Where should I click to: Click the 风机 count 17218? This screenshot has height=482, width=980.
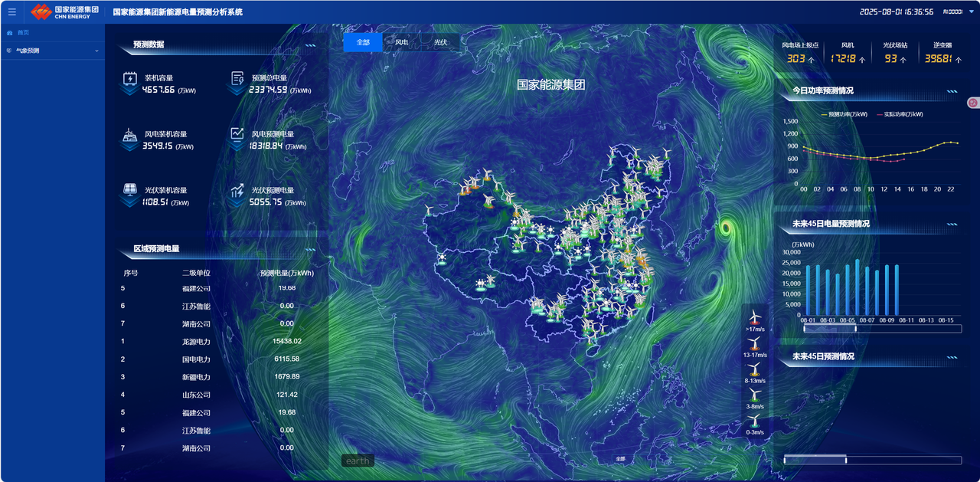pyautogui.click(x=843, y=58)
